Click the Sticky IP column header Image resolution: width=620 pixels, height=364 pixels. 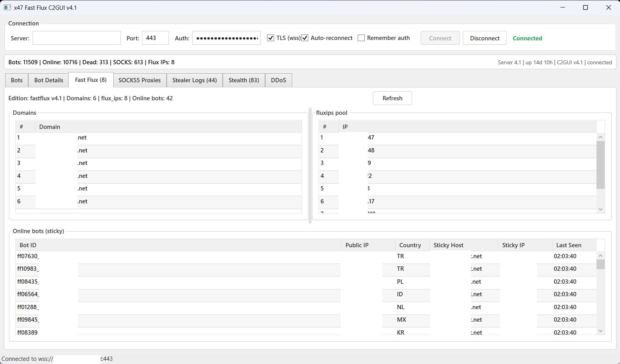525,245
